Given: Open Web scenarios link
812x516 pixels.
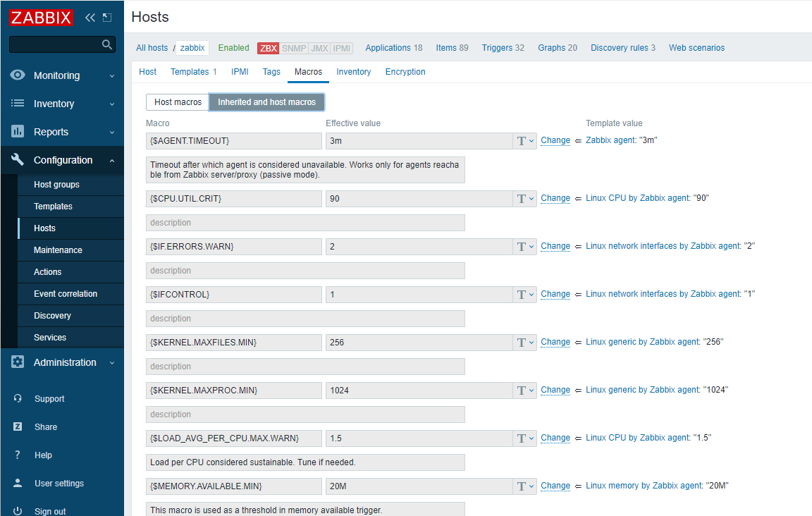Looking at the screenshot, I should 696,48.
